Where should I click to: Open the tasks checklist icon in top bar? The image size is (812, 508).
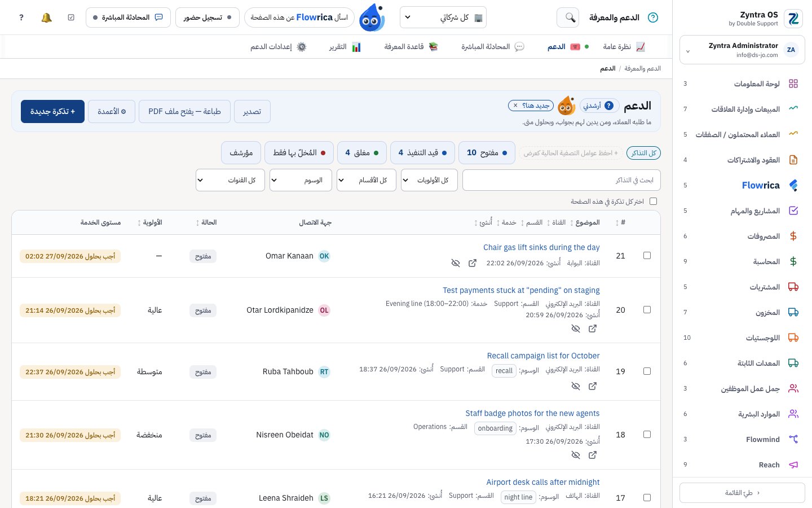71,17
